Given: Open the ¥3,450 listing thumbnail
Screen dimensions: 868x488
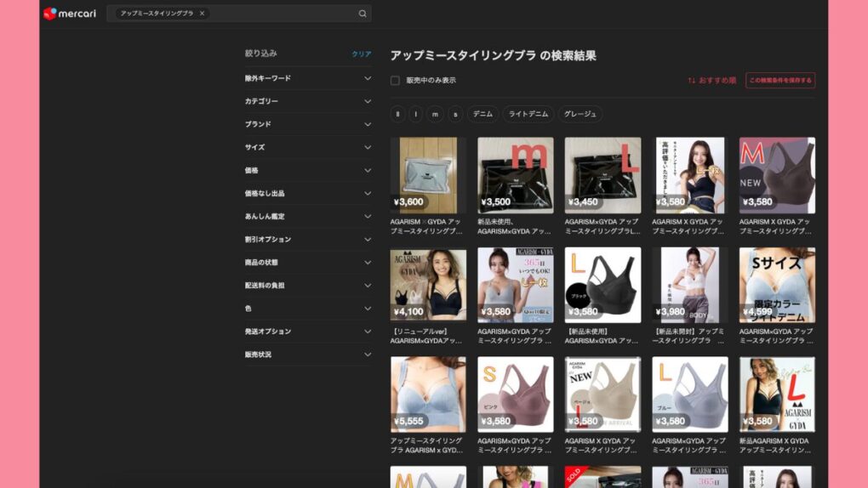Looking at the screenshot, I should point(602,175).
